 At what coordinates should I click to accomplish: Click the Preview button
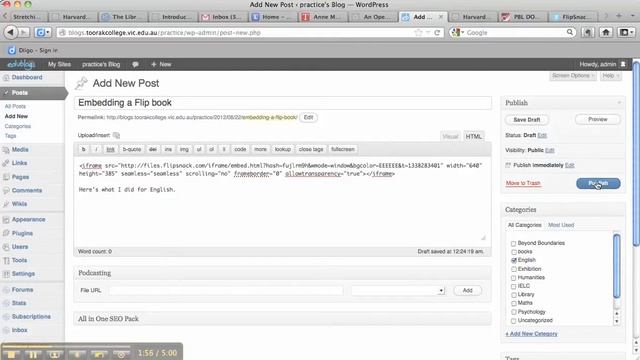tap(598, 120)
